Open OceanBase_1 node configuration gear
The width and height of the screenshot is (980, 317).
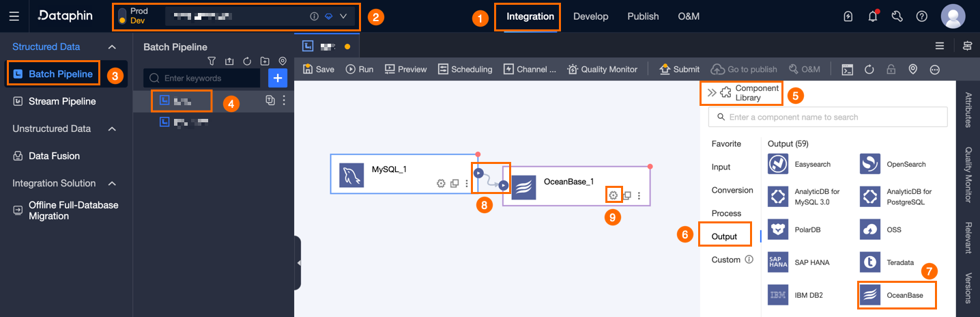(x=613, y=195)
